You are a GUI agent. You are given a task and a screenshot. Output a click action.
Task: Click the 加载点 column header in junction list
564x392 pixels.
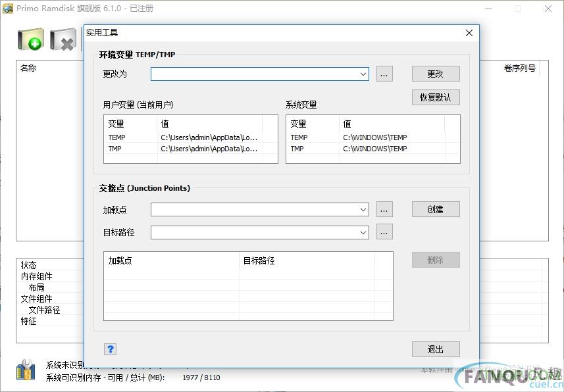(x=172, y=260)
